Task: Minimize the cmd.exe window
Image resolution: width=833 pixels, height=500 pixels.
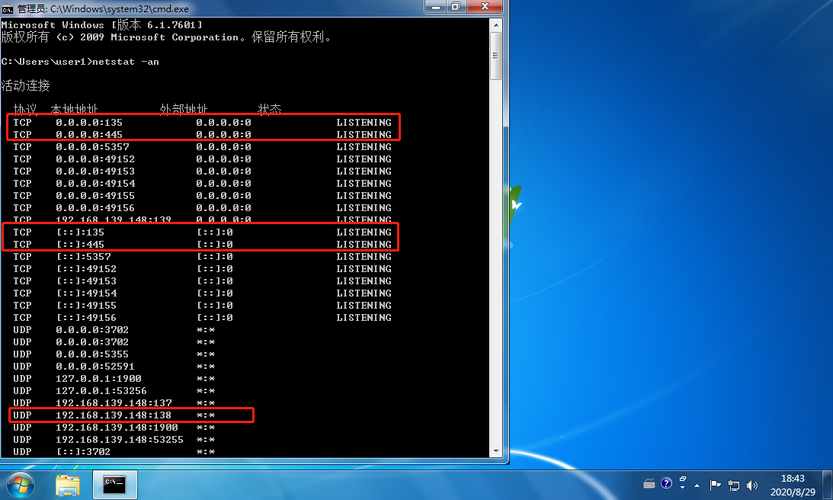Action: coord(436,7)
